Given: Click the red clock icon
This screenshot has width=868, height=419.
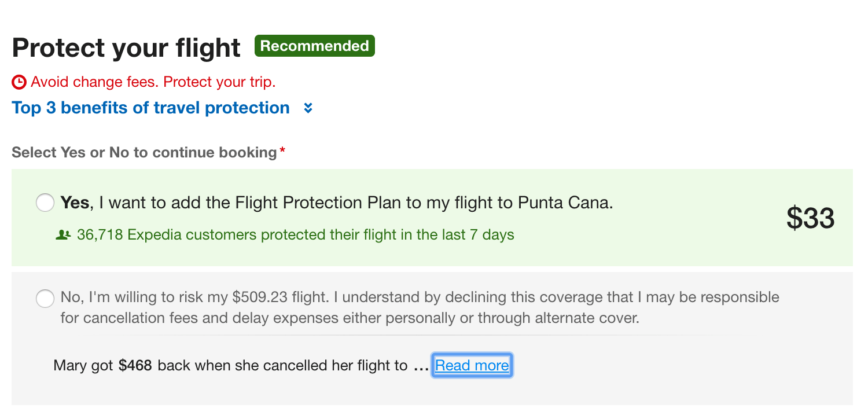Looking at the screenshot, I should pos(19,82).
